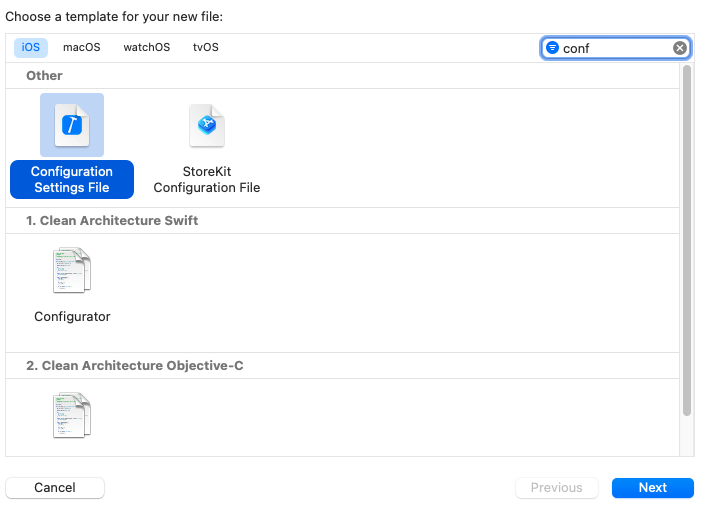Click the Next button

[653, 488]
